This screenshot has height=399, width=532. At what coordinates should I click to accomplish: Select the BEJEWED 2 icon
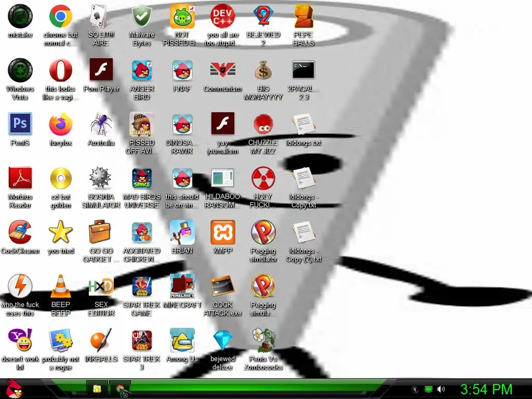coord(263,16)
